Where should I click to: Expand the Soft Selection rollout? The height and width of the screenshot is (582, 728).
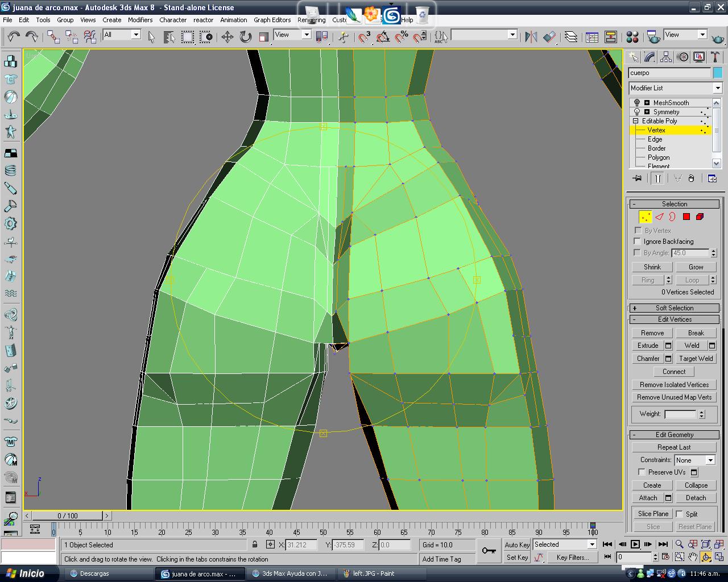pos(675,308)
